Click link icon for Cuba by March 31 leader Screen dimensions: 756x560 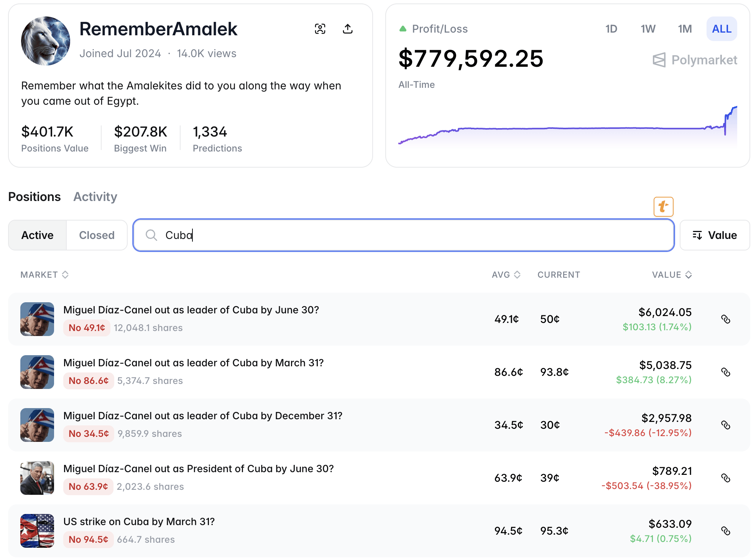(x=726, y=372)
